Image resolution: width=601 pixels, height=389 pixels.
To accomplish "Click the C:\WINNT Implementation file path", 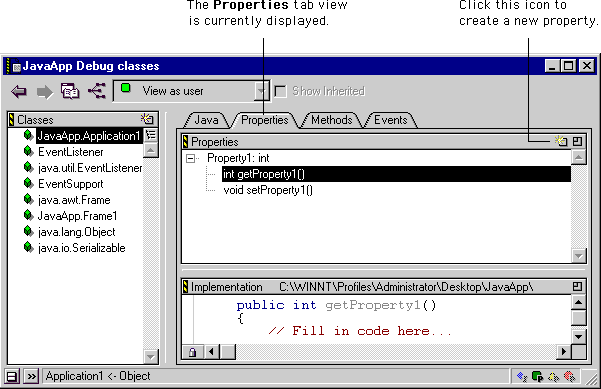I will coord(406,287).
